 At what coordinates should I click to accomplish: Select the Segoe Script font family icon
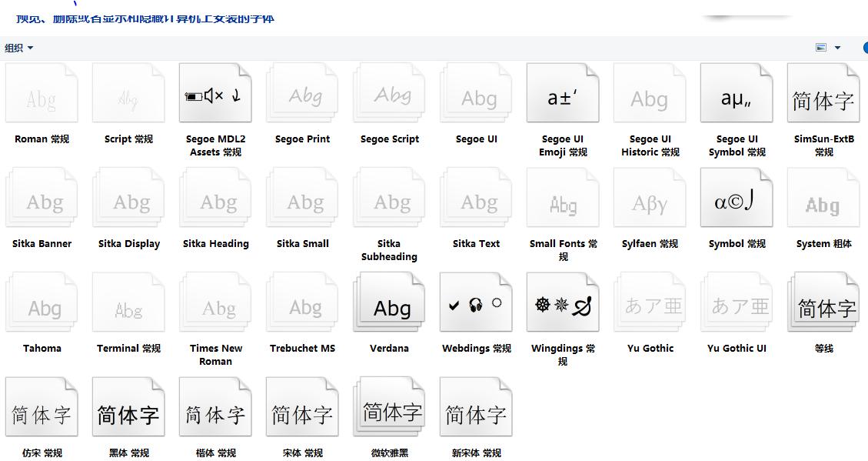click(x=389, y=93)
